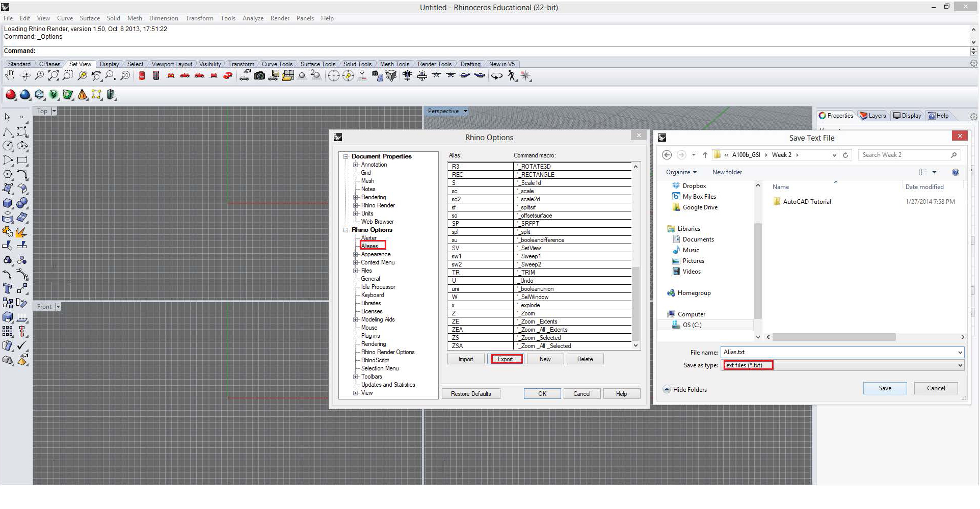
Task: Select the arrow pointer tool in left sidebar
Action: click(x=8, y=117)
